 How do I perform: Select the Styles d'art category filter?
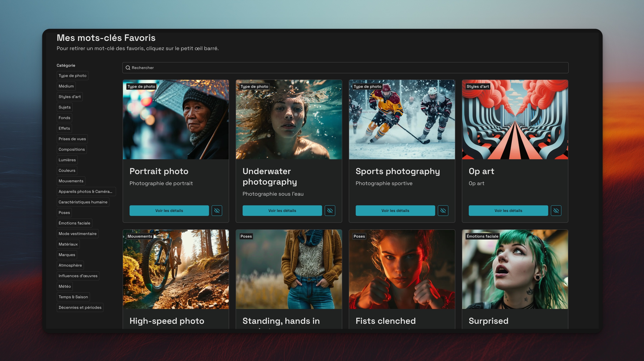tap(69, 97)
